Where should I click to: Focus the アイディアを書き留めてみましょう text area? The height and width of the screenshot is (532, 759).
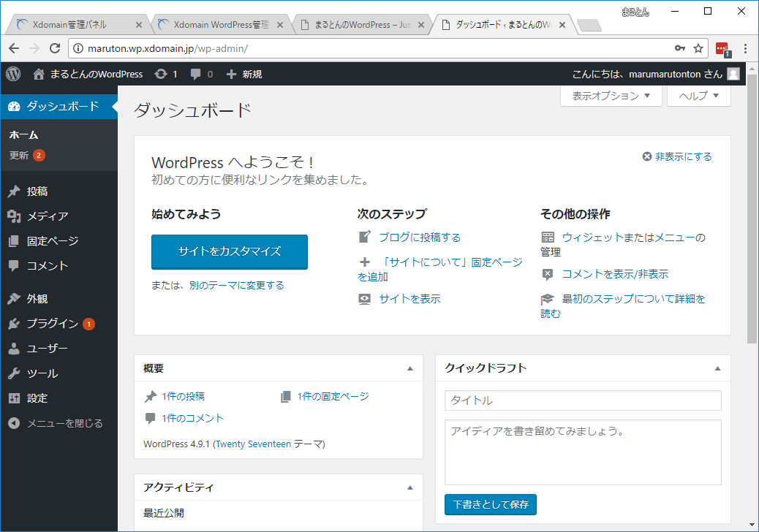583,452
